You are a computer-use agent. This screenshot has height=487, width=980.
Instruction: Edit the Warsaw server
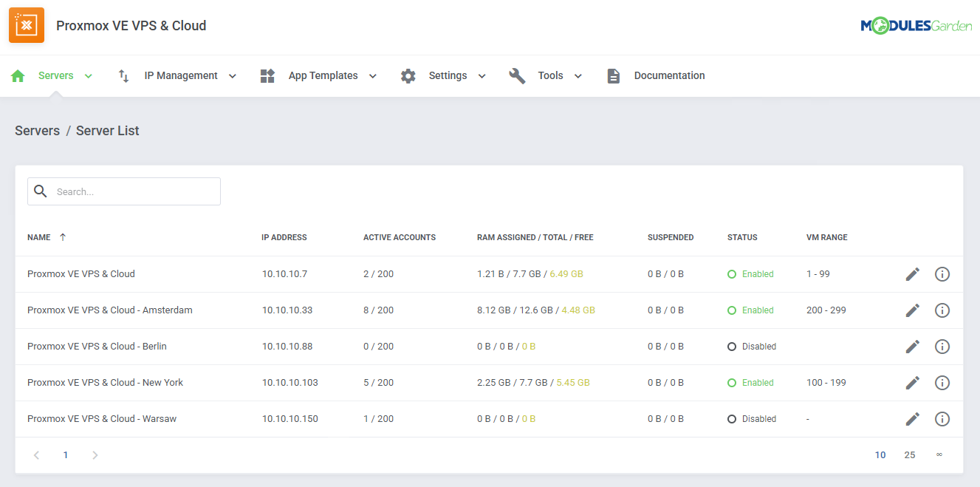click(x=913, y=419)
